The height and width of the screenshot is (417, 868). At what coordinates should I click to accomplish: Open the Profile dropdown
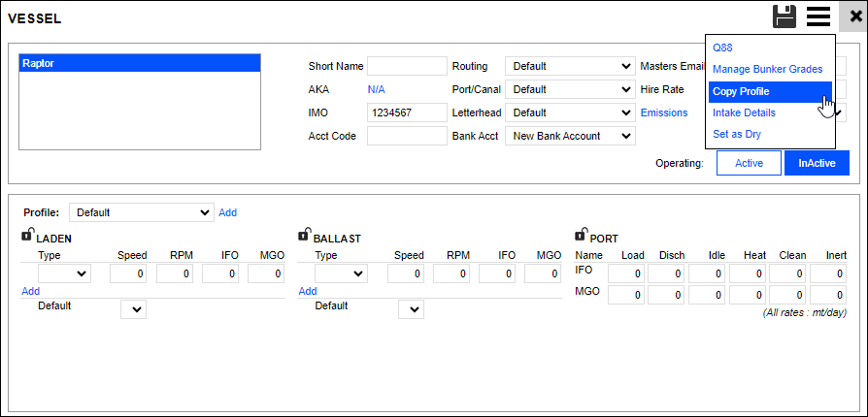[141, 212]
